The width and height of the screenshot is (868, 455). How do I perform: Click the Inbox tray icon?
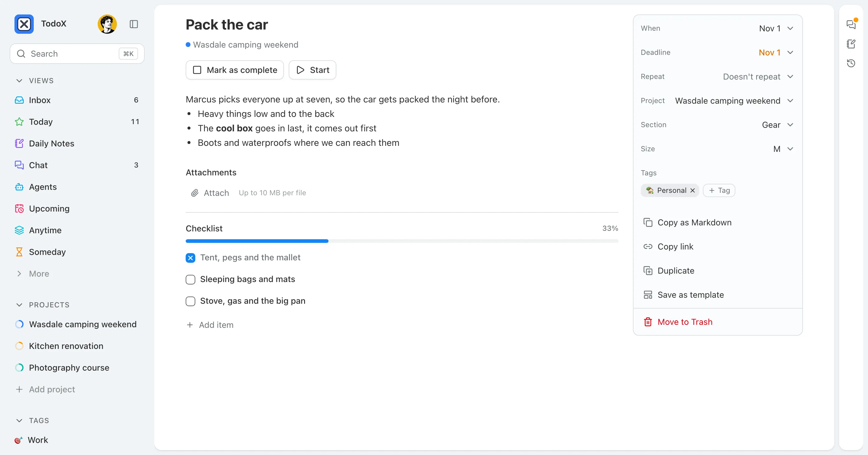point(19,100)
